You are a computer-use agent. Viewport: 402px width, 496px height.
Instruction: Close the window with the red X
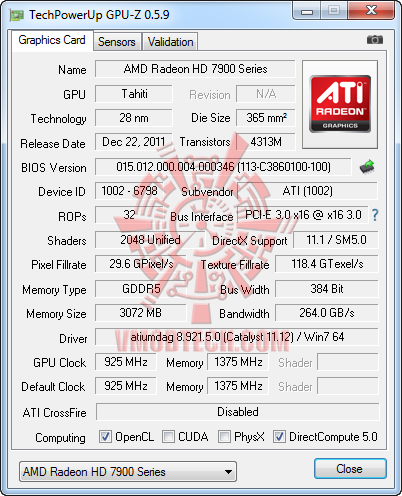[371, 11]
